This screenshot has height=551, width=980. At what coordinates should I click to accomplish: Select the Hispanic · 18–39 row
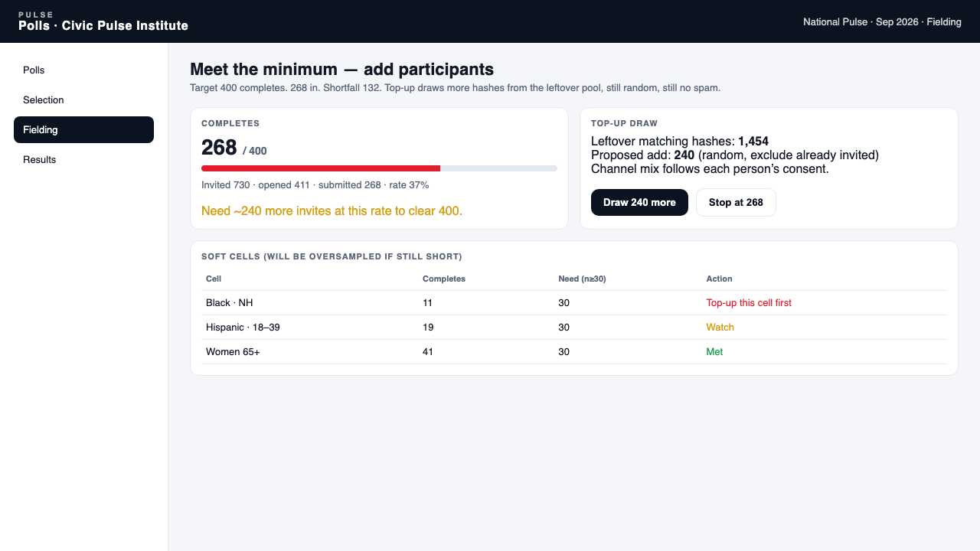point(574,328)
